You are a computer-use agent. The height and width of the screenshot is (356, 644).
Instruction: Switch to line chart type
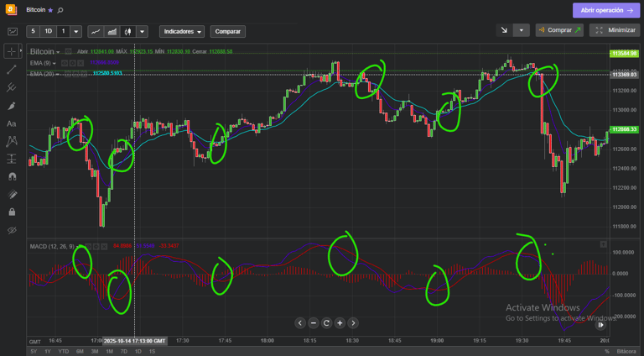[96, 31]
